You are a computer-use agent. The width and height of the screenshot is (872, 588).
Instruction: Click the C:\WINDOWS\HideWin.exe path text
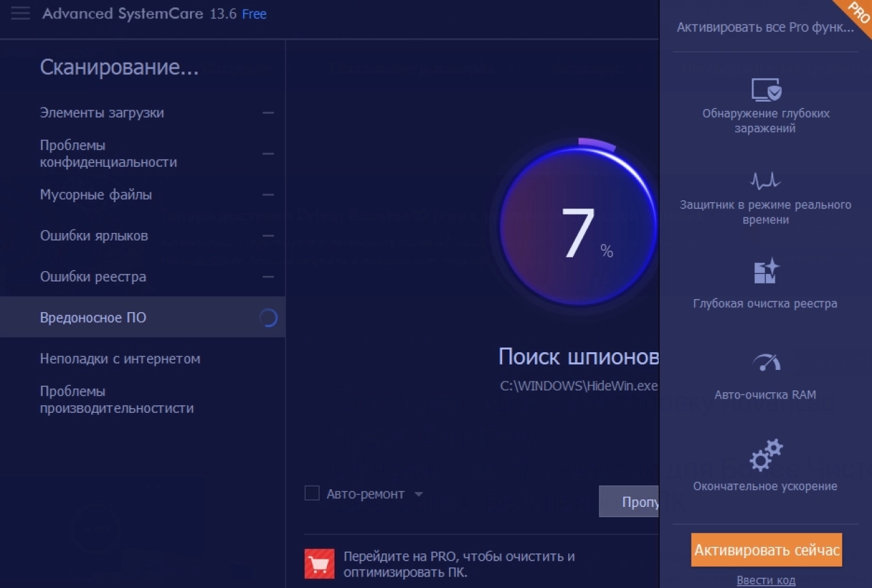[x=579, y=386]
